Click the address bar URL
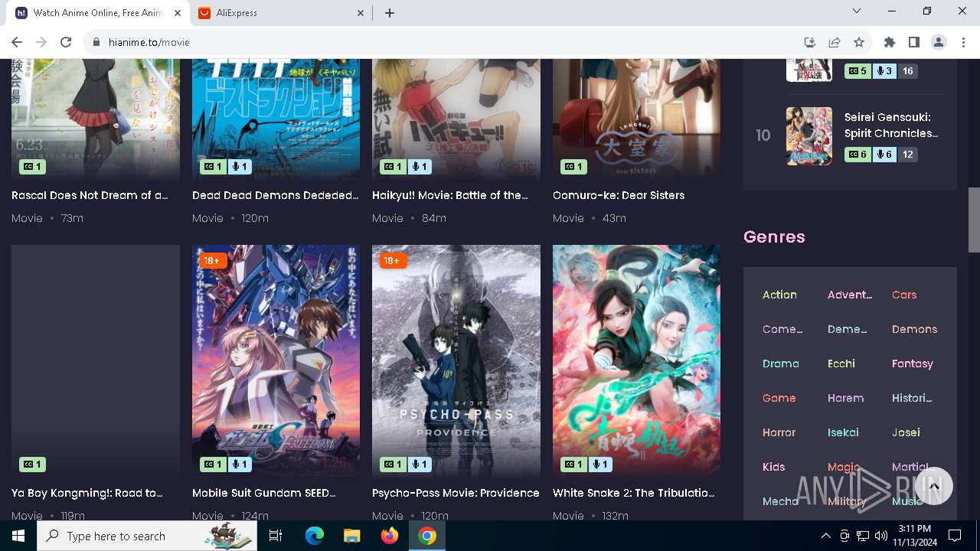The height and width of the screenshot is (551, 980). pos(149,42)
